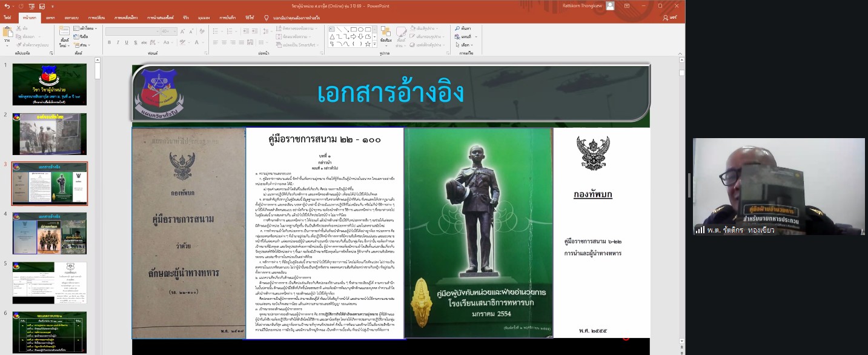Switch to the Insert ribbon tab
Screen dimensions: 868x355
[50, 18]
